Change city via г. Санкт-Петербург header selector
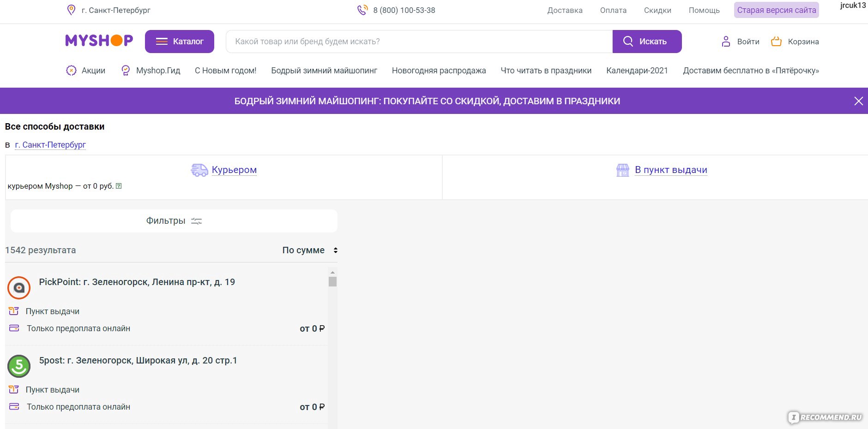The image size is (868, 429). (116, 10)
